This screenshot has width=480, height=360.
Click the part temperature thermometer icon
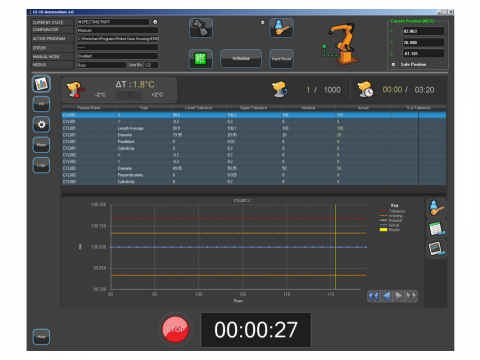point(76,90)
